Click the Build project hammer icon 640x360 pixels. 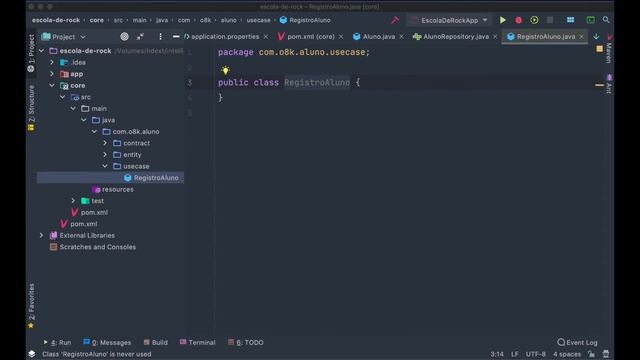click(395, 20)
